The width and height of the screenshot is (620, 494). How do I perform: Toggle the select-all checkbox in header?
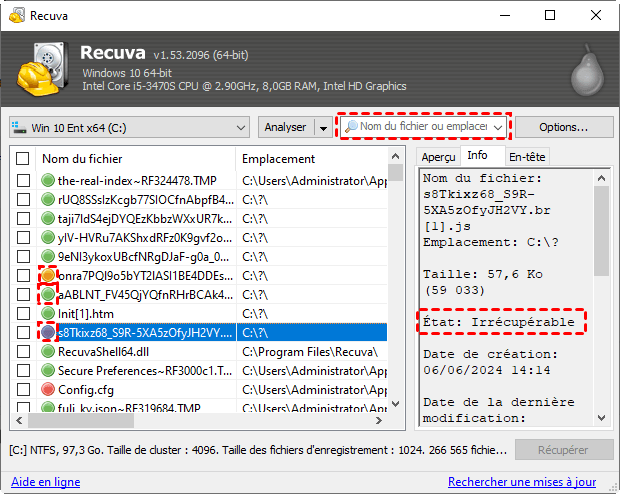tap(23, 159)
